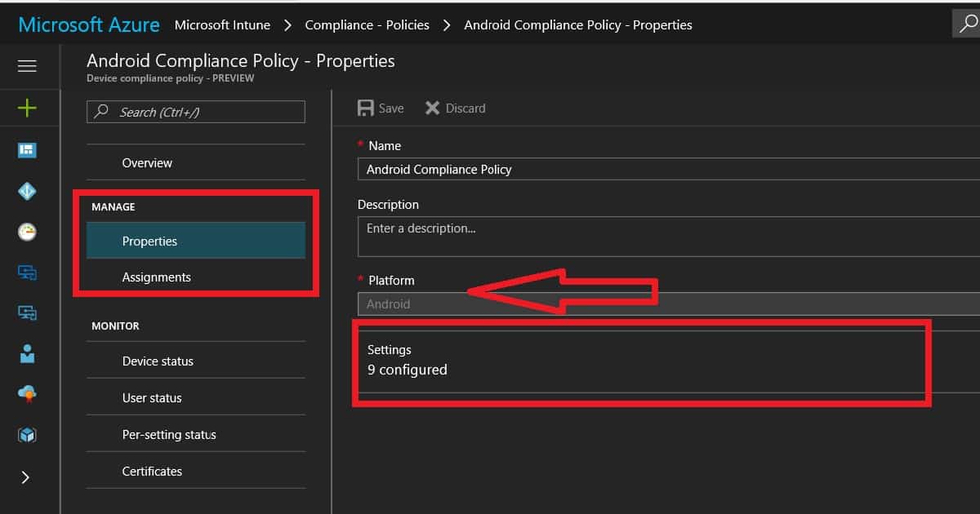Click the Name input field
The width and height of the screenshot is (980, 514).
[x=669, y=169]
